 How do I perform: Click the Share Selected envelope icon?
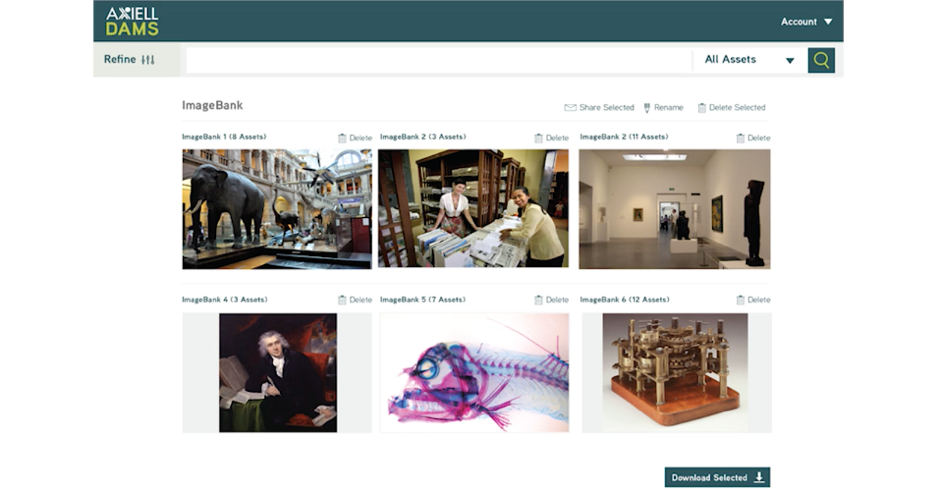click(x=570, y=108)
